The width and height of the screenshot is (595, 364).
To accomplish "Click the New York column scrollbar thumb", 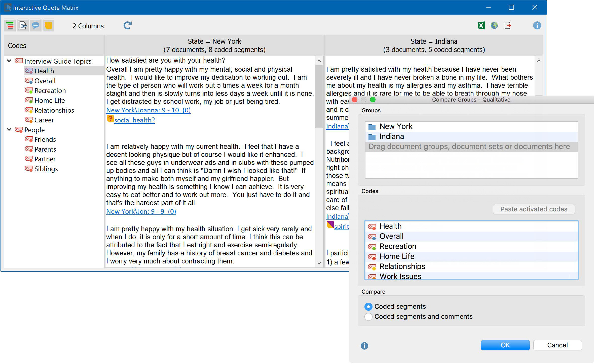I will [319, 97].
